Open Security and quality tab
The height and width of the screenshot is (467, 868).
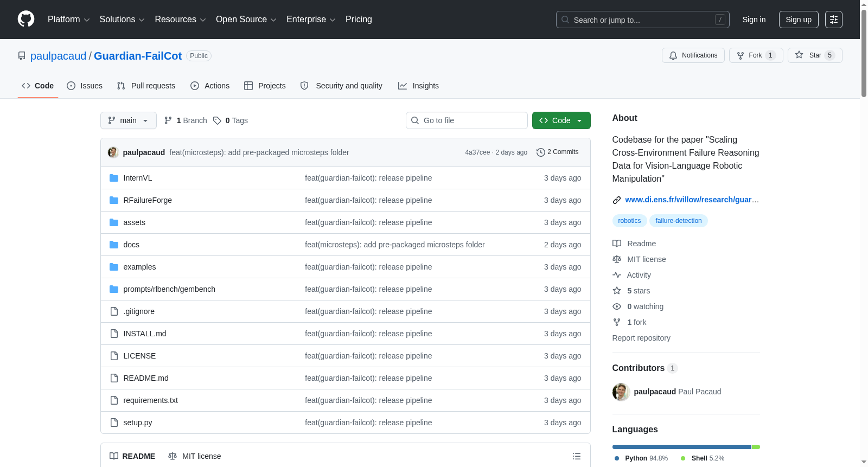click(x=341, y=86)
